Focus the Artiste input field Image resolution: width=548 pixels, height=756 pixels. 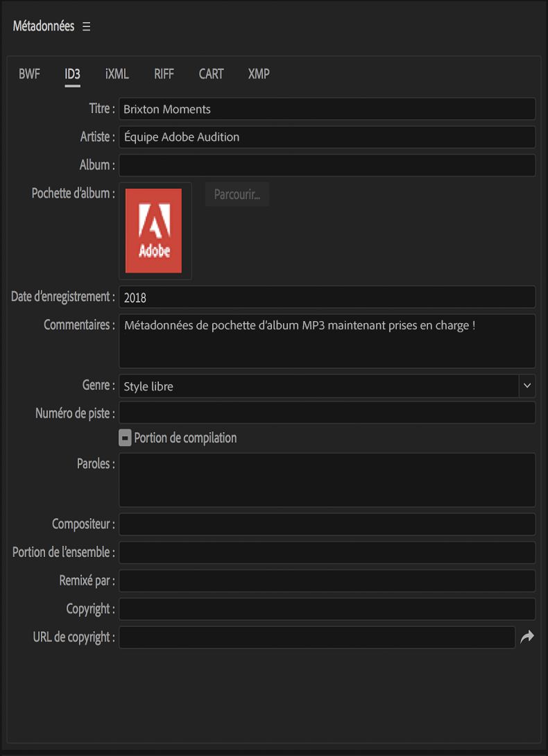click(327, 137)
